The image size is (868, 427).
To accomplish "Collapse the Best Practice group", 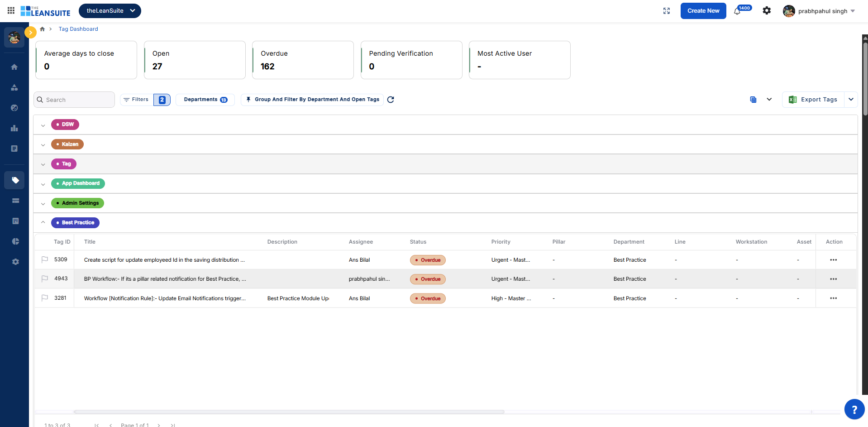I will click(x=43, y=222).
